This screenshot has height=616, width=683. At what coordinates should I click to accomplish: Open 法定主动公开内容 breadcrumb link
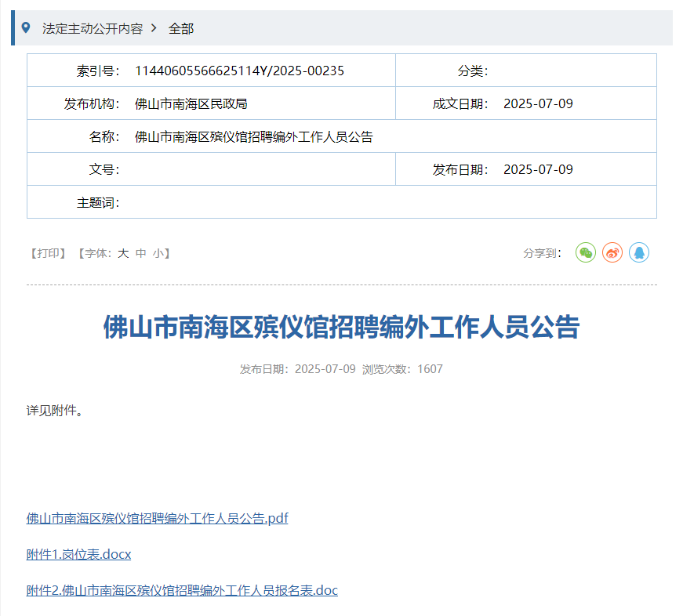point(93,28)
